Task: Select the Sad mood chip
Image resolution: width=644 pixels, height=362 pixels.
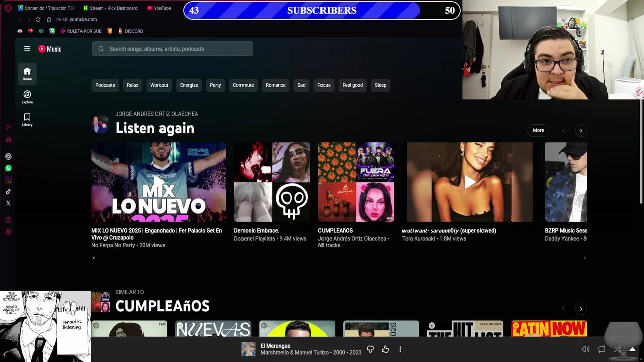Action: click(301, 85)
